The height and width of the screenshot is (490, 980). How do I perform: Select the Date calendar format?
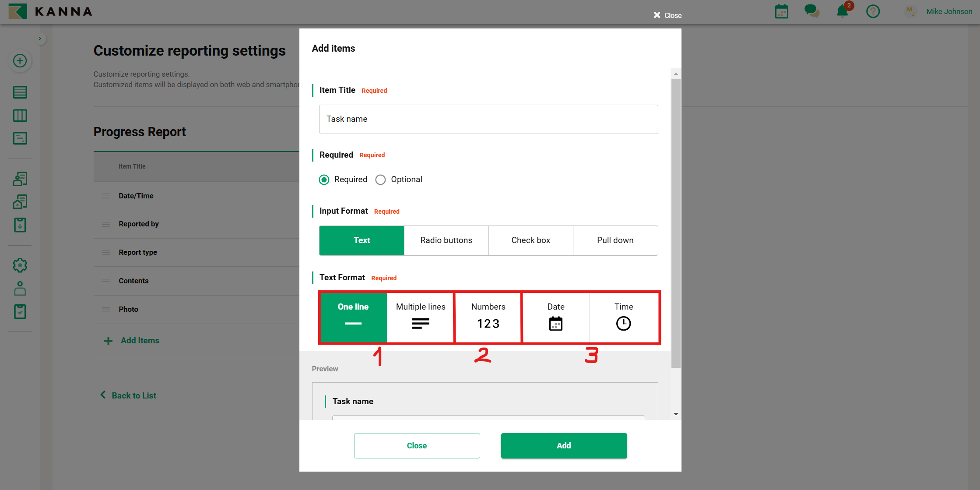point(555,317)
